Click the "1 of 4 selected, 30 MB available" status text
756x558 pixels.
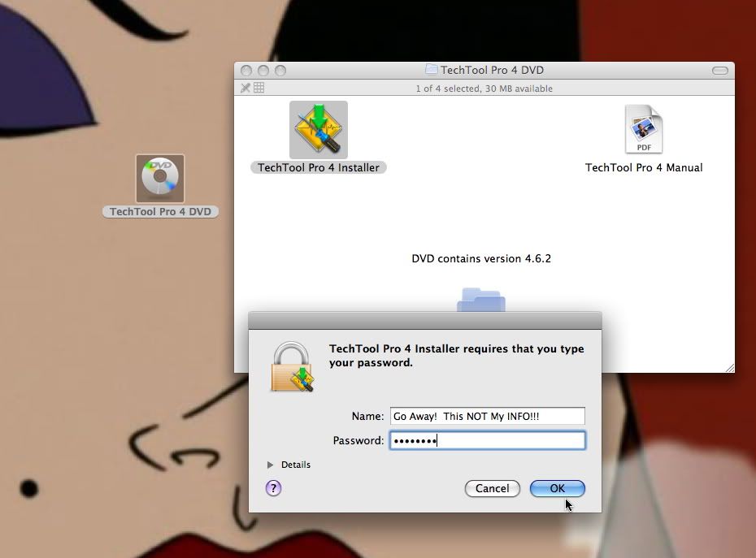(x=484, y=89)
